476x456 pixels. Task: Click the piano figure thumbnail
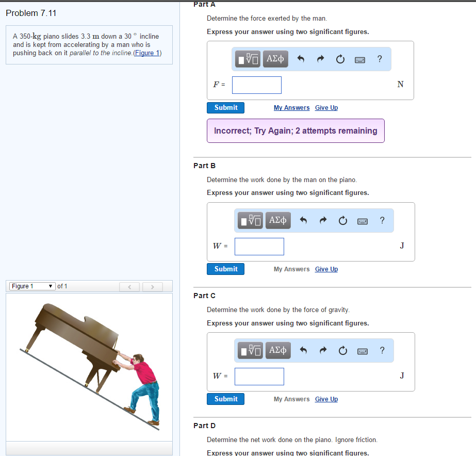point(89,366)
